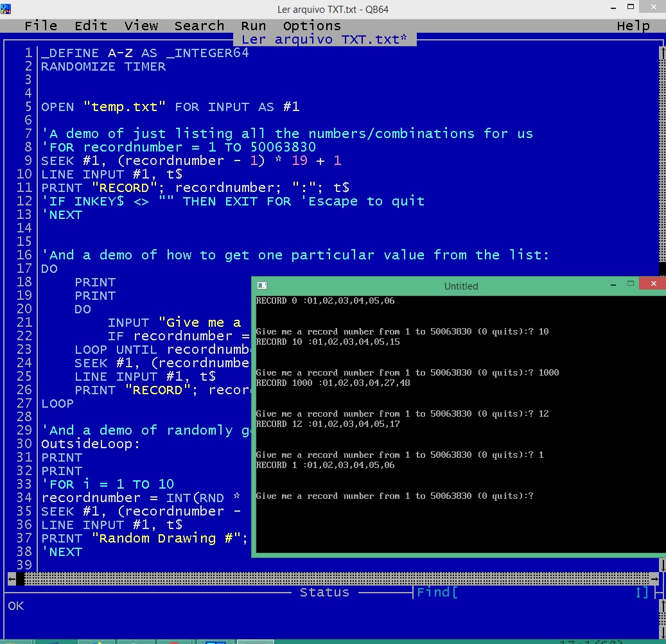Click the "Ler arquivo TXT.txt*" editor title
The height and width of the screenshot is (644, 666).
click(324, 39)
